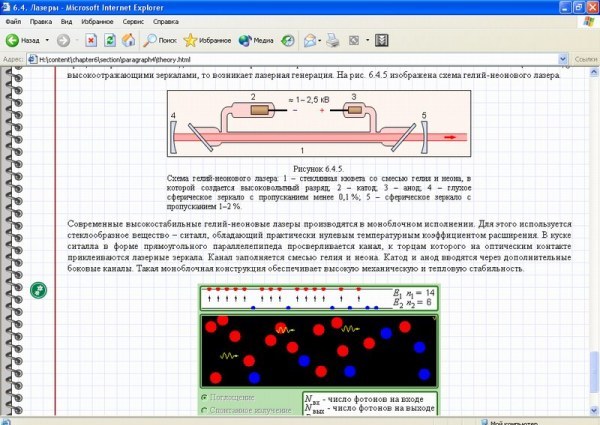This screenshot has width=600, height=425.
Task: Open Search (Поиск) toolbar button
Action: (x=160, y=40)
